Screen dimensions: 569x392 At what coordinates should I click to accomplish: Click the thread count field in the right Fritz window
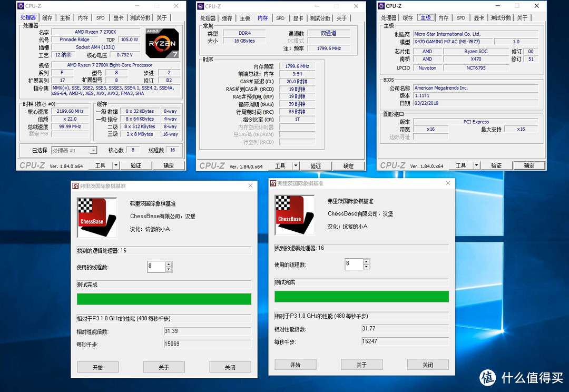coord(354,264)
